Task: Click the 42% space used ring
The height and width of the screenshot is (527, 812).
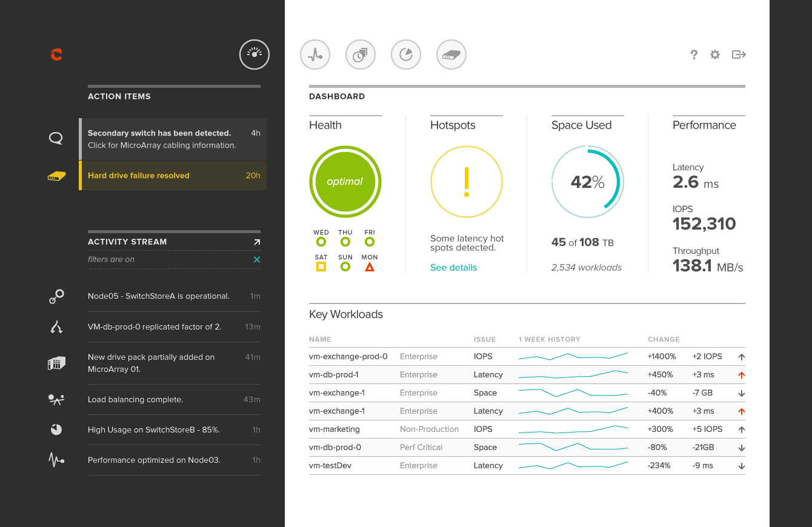Action: 587,182
